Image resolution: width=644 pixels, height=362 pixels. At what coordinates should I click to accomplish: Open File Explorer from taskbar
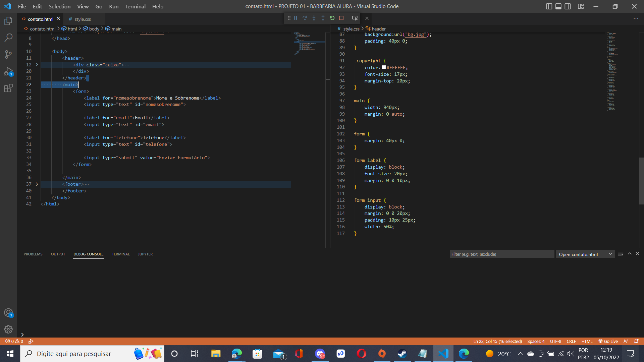click(216, 354)
